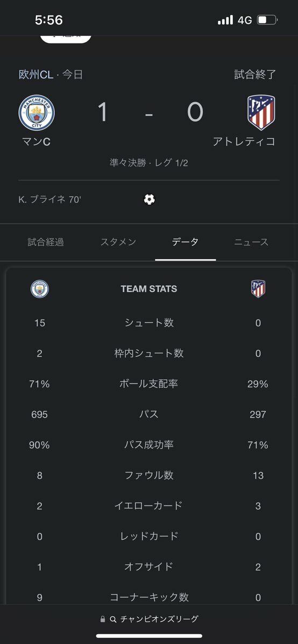Tap the partially hidden white button at top
The height and width of the screenshot is (644, 298).
(x=66, y=38)
